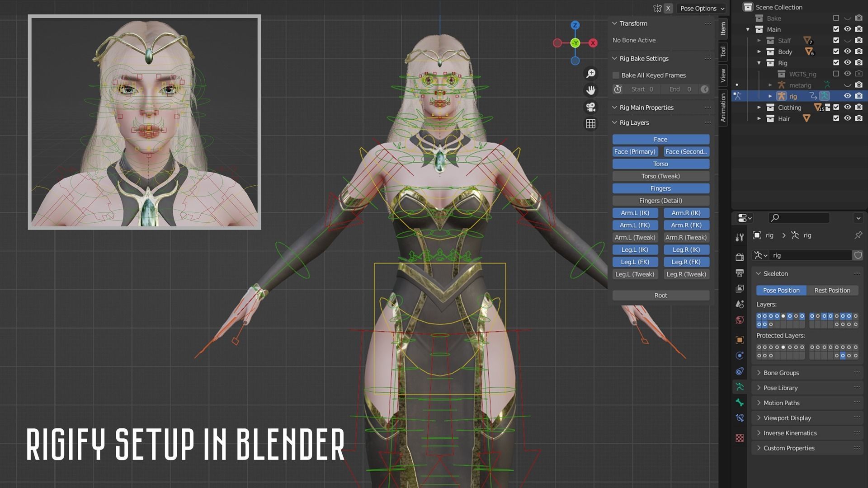Open the Tool properties tab icon

tap(740, 237)
